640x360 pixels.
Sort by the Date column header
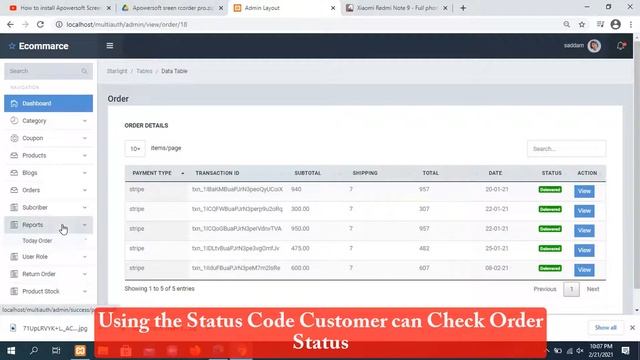495,173
